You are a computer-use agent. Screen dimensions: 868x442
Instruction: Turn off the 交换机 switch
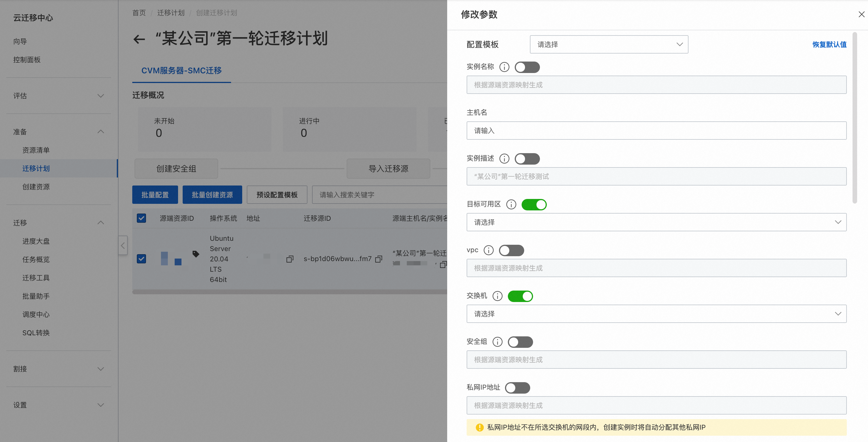[x=520, y=296]
